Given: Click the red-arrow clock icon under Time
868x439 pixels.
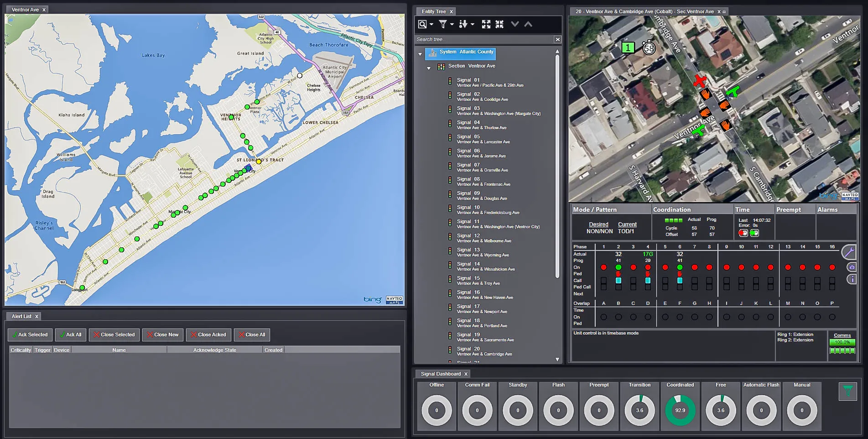Looking at the screenshot, I should [x=743, y=233].
